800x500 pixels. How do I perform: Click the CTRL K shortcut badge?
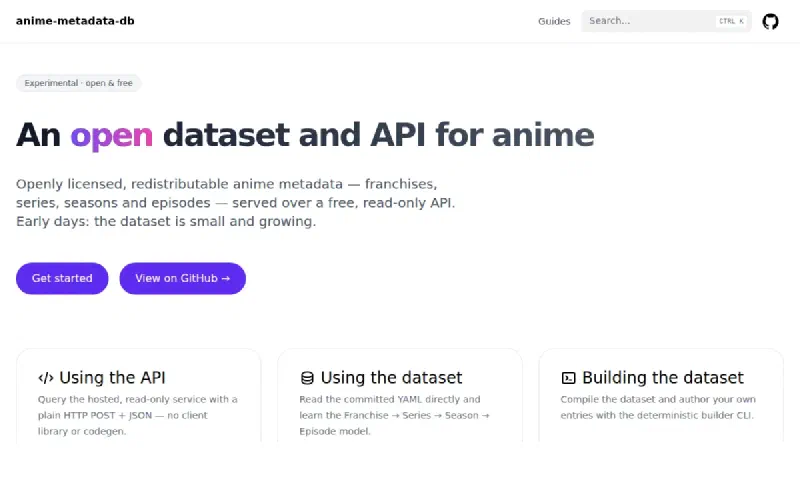731,21
